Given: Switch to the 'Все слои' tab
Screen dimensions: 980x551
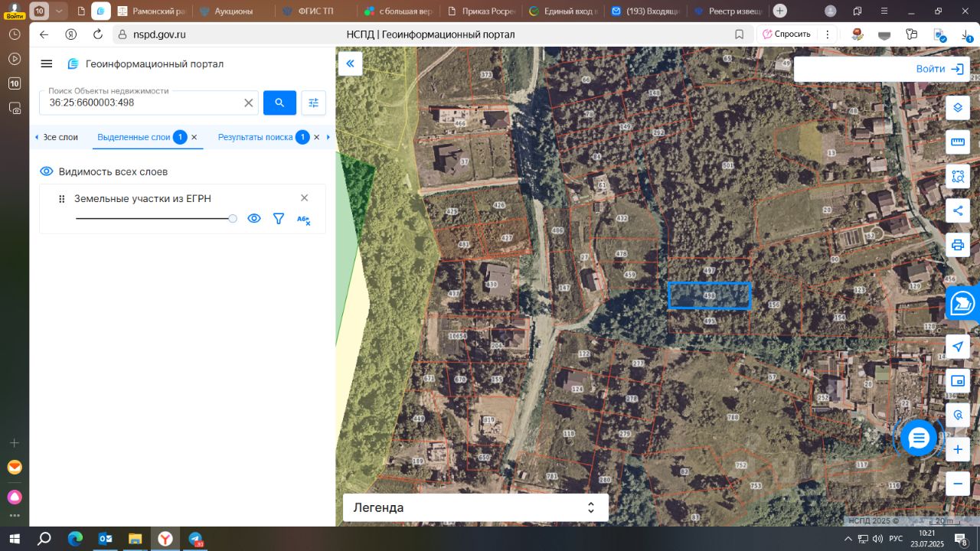Looking at the screenshot, I should tap(60, 137).
